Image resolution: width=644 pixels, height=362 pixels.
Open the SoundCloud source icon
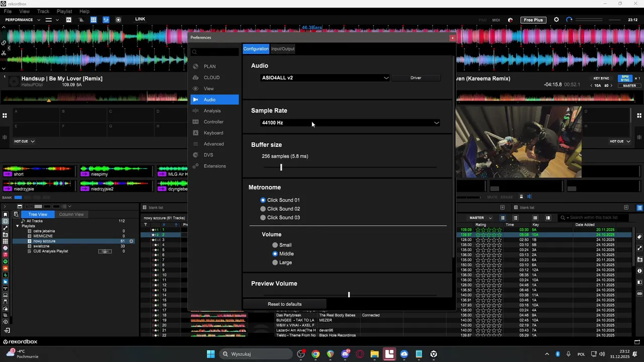click(x=6, y=268)
